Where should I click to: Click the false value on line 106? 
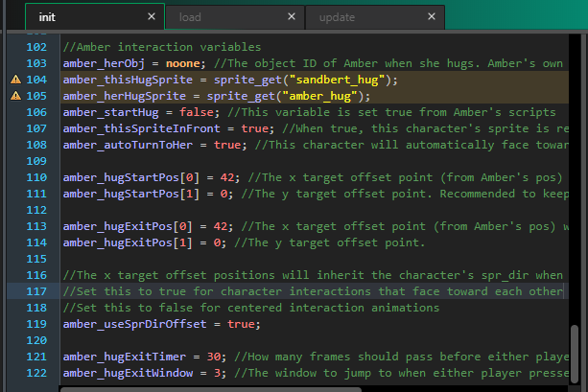pyautogui.click(x=197, y=112)
